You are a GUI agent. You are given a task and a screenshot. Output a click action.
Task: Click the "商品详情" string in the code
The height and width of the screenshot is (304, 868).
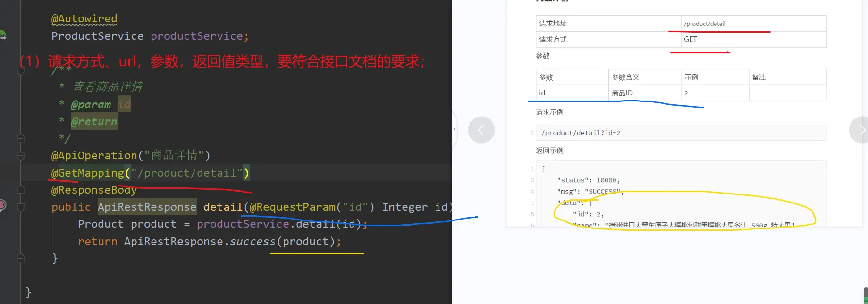point(174,155)
